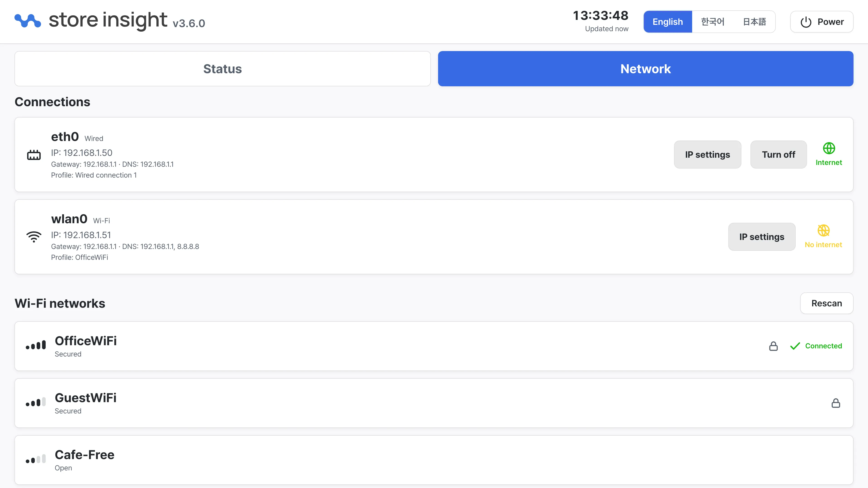The height and width of the screenshot is (488, 868).
Task: Click the OfficeWiFi lock icon
Action: (774, 346)
